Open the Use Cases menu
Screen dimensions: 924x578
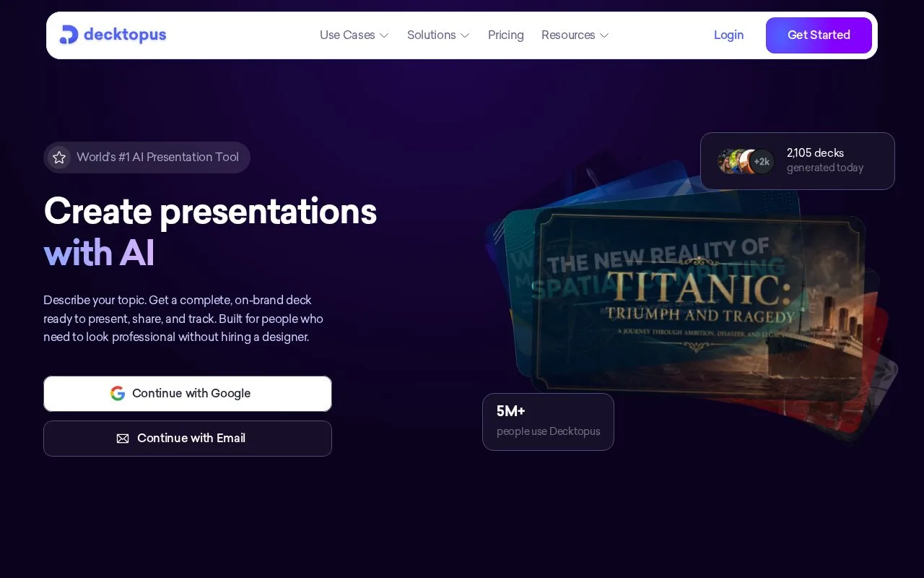tap(354, 35)
